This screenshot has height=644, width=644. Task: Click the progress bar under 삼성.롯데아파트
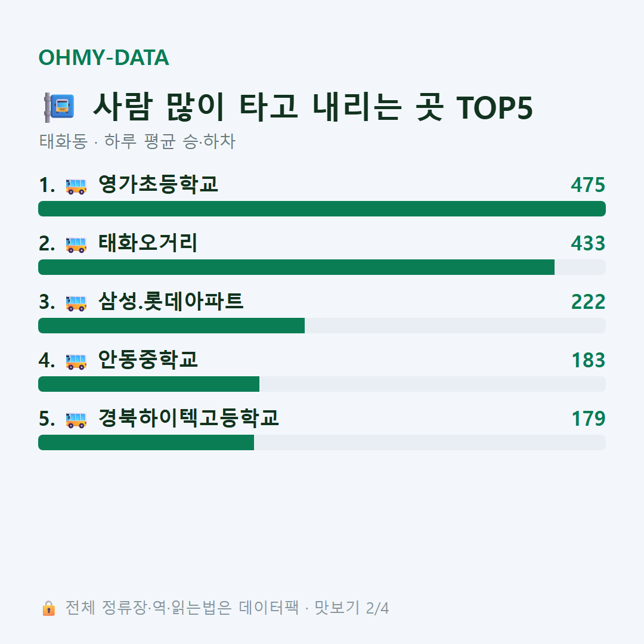(322, 326)
